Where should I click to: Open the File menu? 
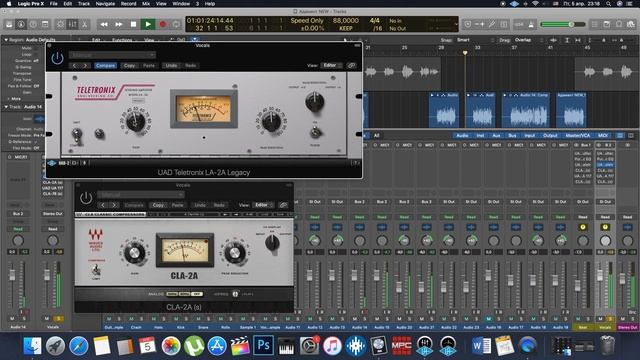point(53,4)
